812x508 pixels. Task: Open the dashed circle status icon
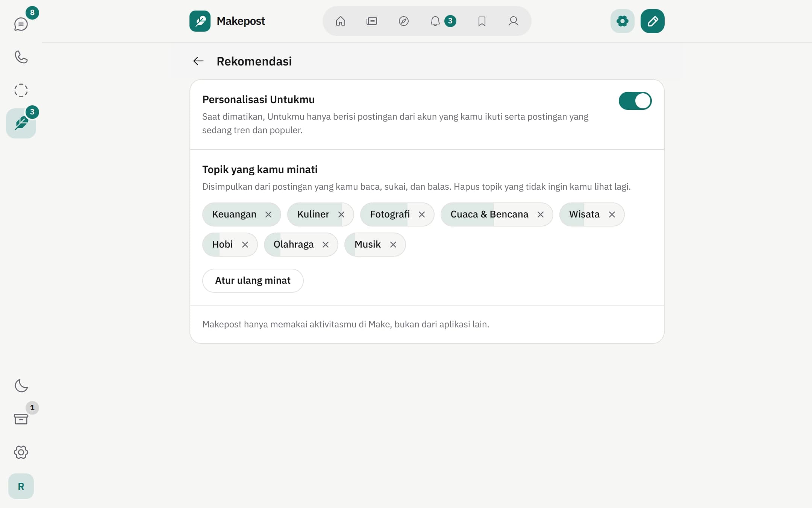pos(21,90)
